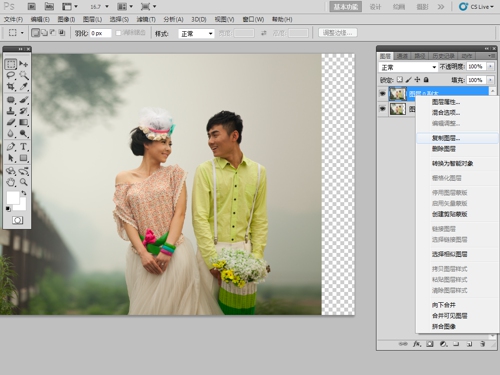
Task: Open the Style dropdown in options bar
Action: (196, 33)
